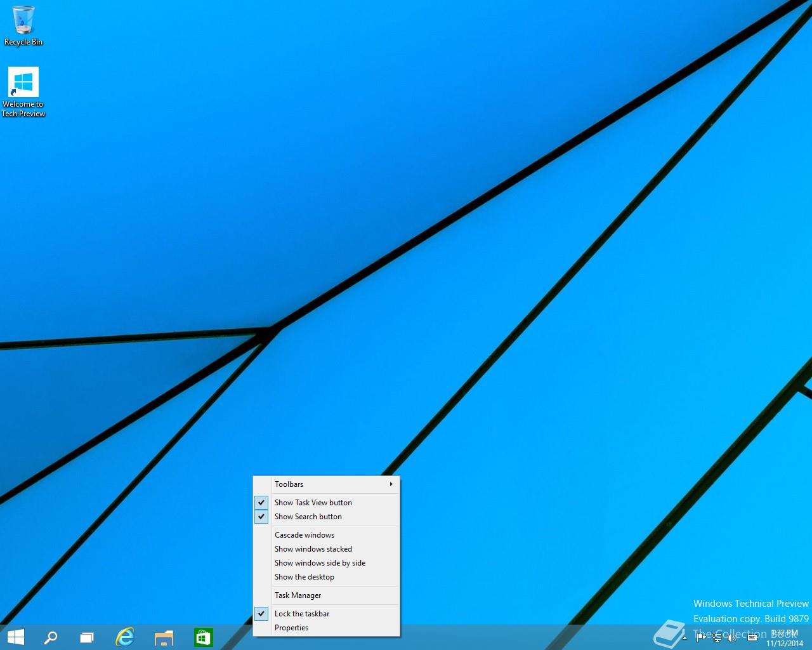
Task: Show hidden tray icons arrow
Action: pos(684,637)
